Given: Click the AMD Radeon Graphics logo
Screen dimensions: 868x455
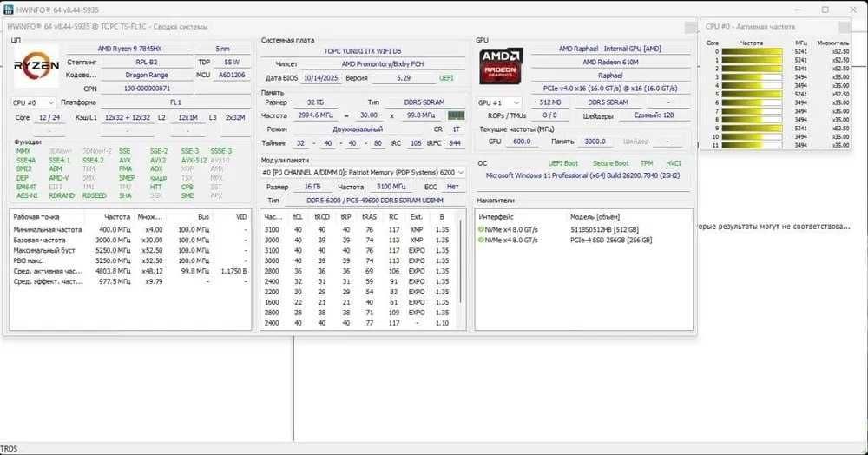Looking at the screenshot, I should point(501,66).
